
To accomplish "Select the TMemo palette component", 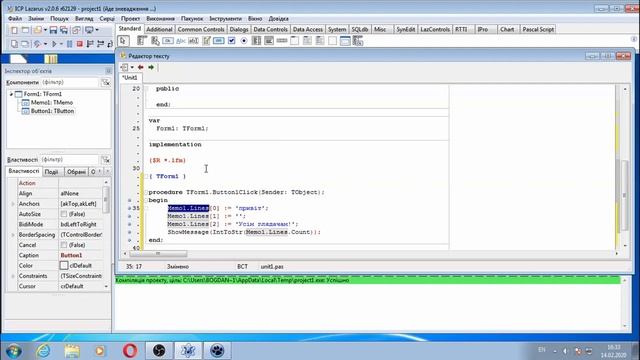I will point(206,41).
